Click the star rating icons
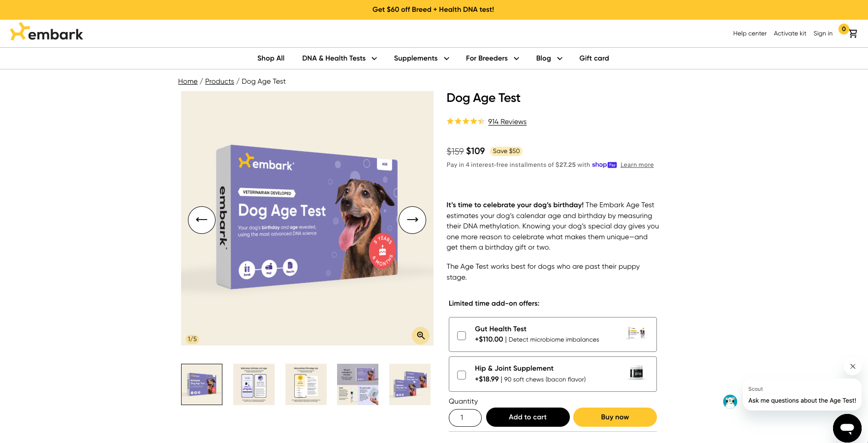 click(465, 121)
